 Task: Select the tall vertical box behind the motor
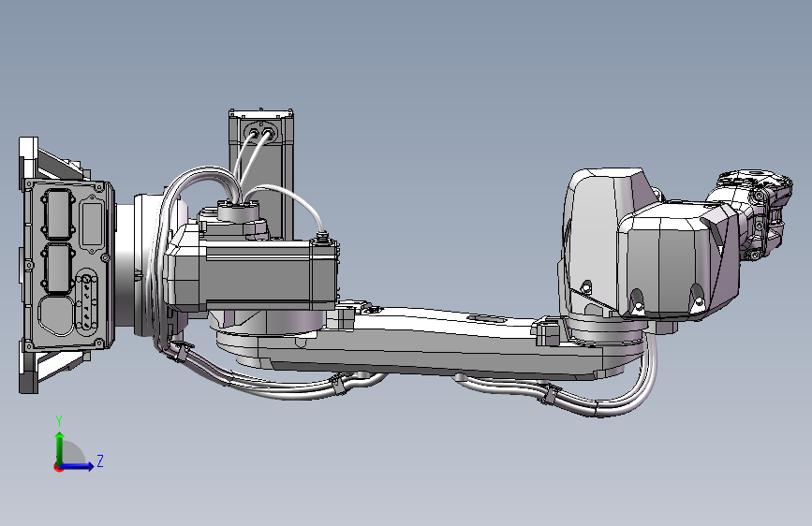pos(261,173)
